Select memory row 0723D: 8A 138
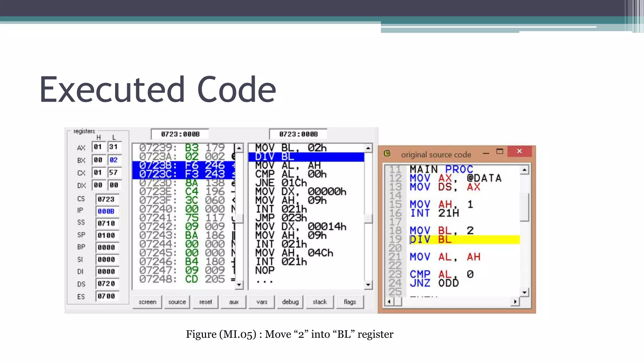 click(184, 183)
